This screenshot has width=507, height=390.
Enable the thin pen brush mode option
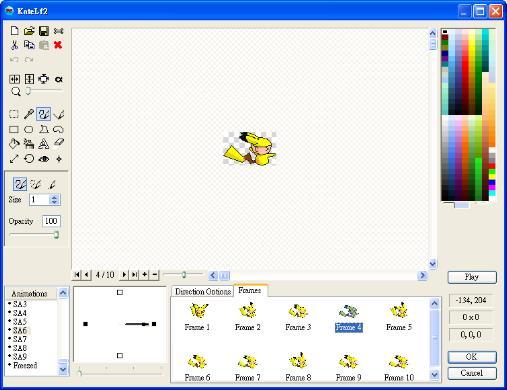click(52, 184)
